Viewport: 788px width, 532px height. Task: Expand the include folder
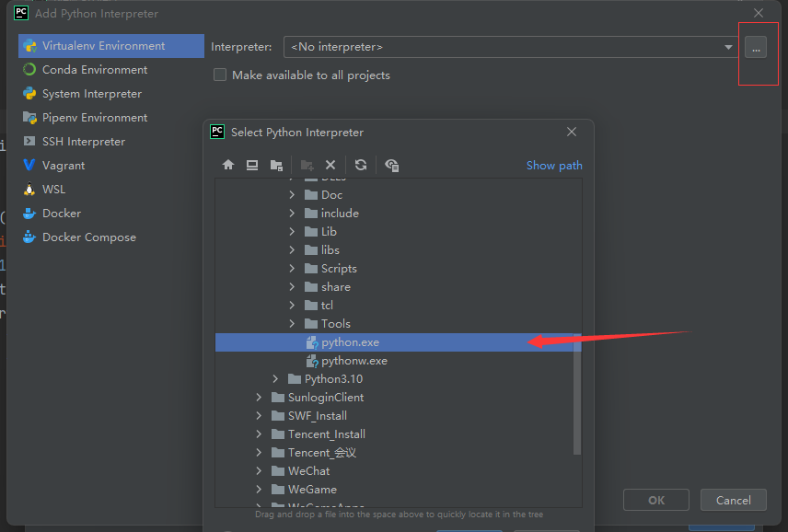(x=292, y=213)
